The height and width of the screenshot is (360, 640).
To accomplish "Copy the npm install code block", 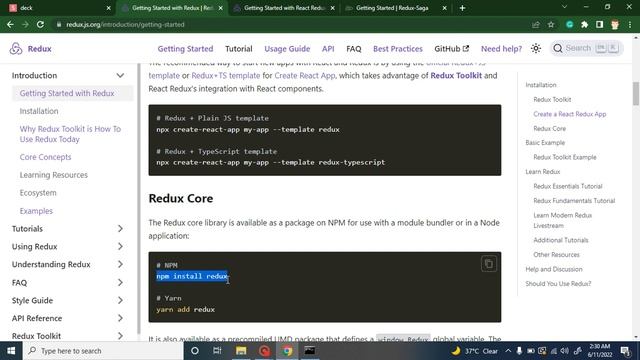I will point(489,264).
